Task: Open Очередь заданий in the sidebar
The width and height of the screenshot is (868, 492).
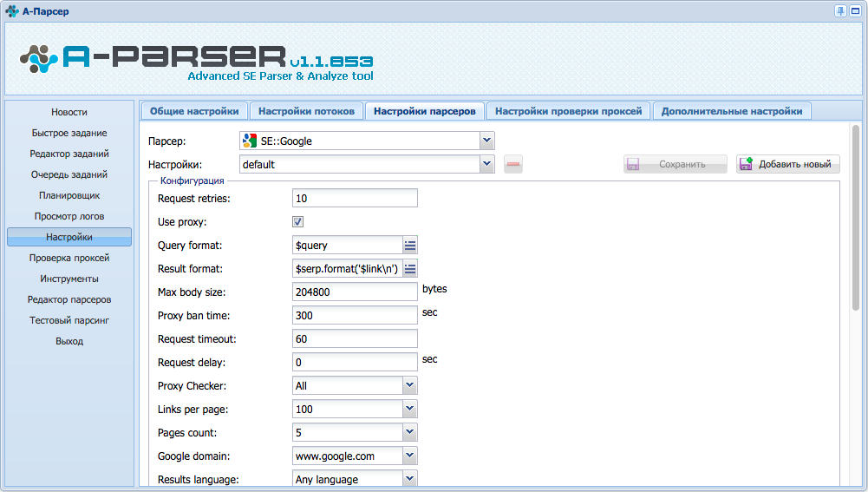Action: click(69, 174)
